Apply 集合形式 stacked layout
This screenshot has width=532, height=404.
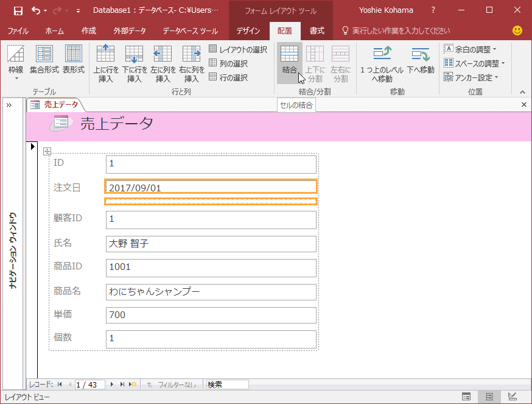[44, 60]
